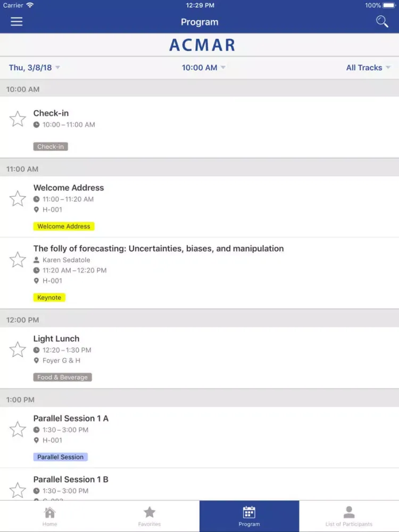
Task: Open List of Participants person icon
Action: point(349,512)
